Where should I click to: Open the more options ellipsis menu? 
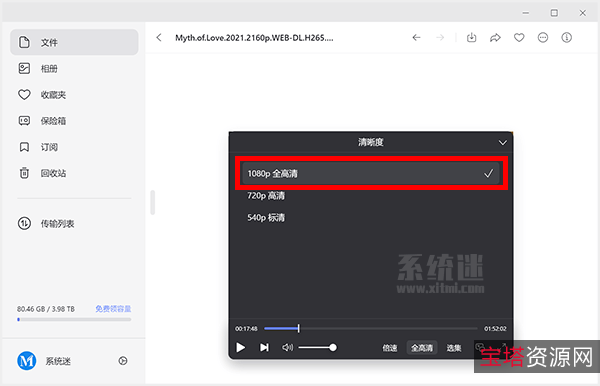(x=543, y=37)
